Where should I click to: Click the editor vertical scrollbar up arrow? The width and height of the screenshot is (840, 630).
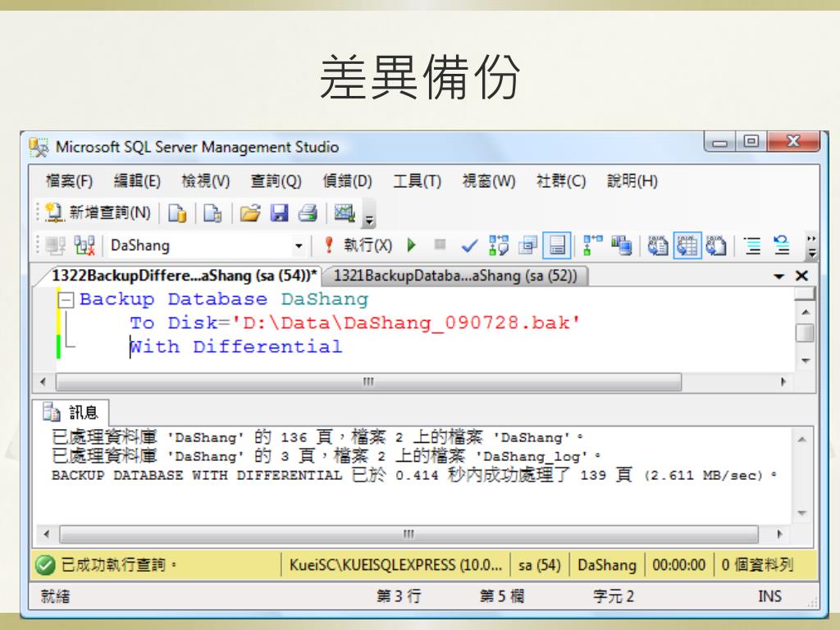point(806,313)
